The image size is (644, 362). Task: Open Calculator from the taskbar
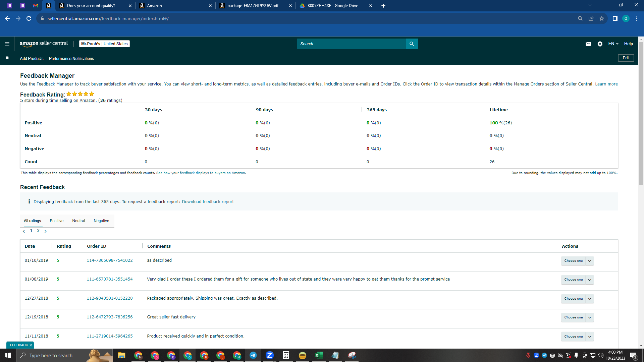click(286, 355)
